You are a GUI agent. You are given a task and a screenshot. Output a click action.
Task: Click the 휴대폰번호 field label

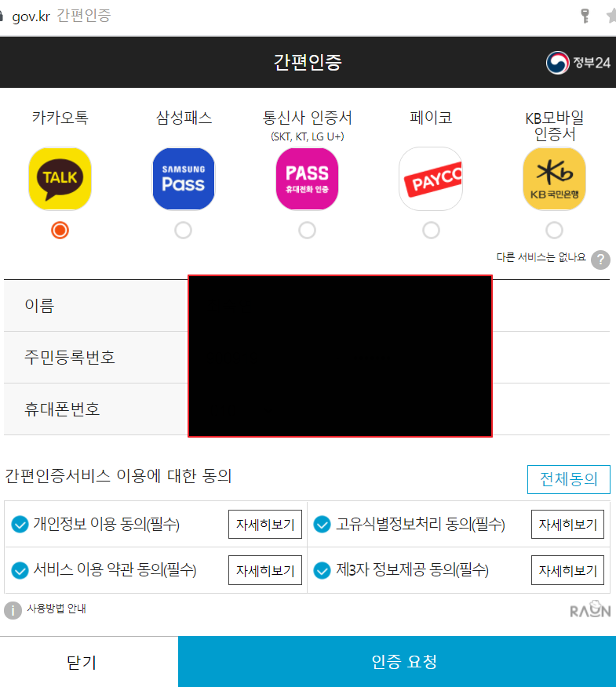(62, 409)
